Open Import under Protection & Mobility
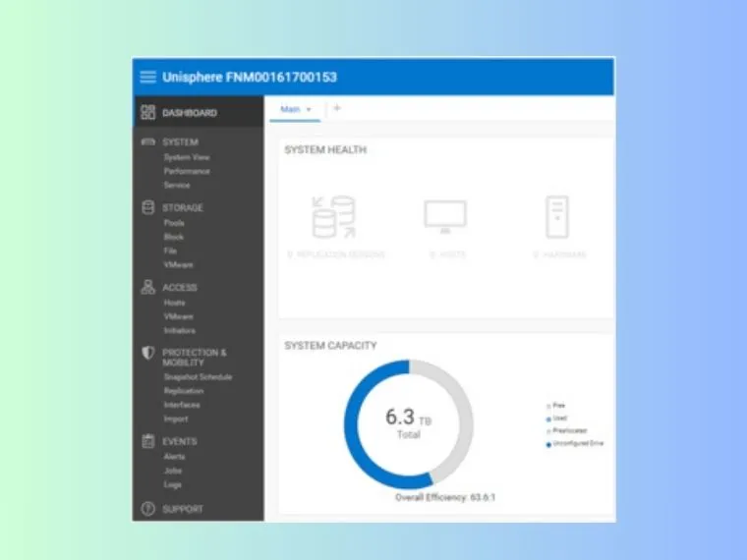The image size is (747, 560). tap(176, 419)
